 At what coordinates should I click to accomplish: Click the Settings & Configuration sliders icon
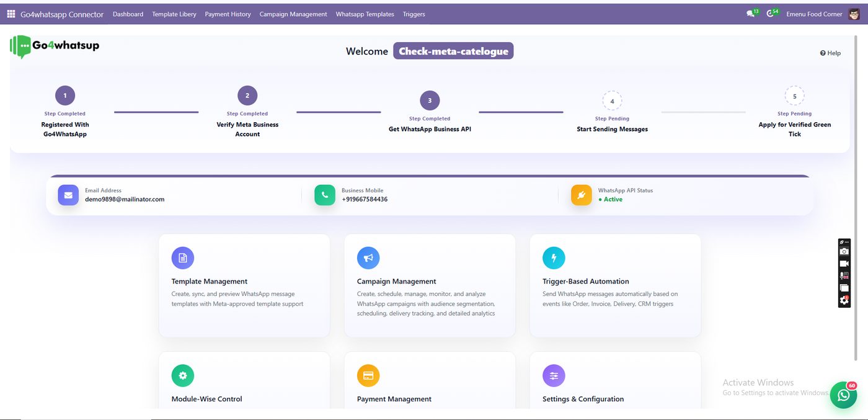tap(554, 375)
